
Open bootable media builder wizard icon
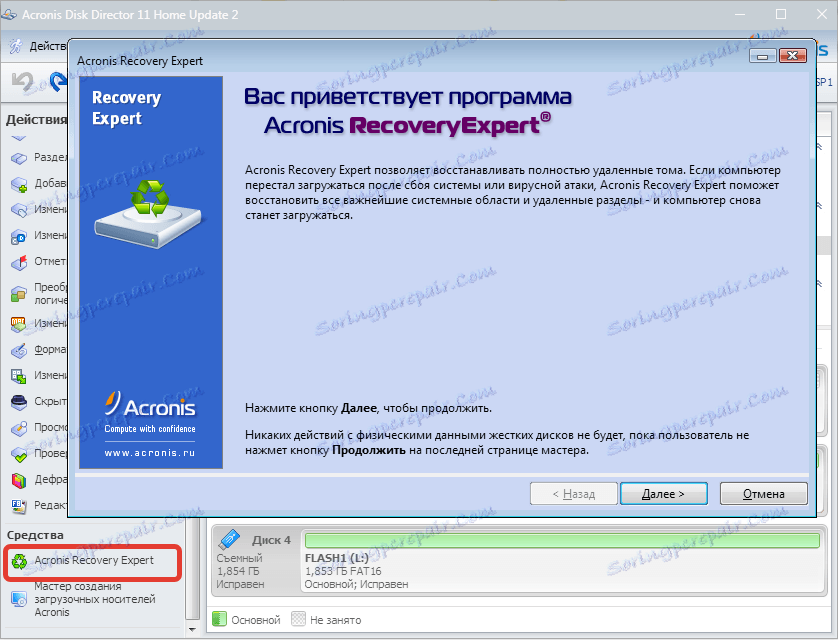19,599
